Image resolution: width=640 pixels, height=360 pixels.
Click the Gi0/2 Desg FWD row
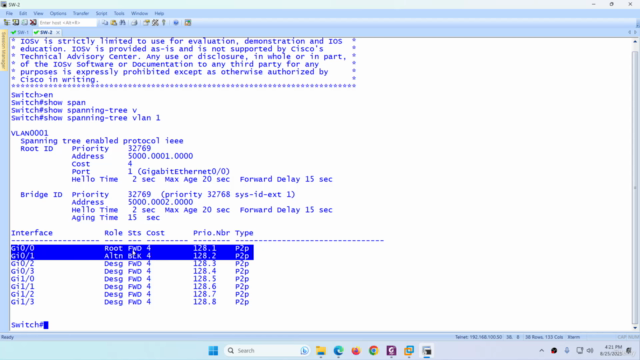coord(130,264)
